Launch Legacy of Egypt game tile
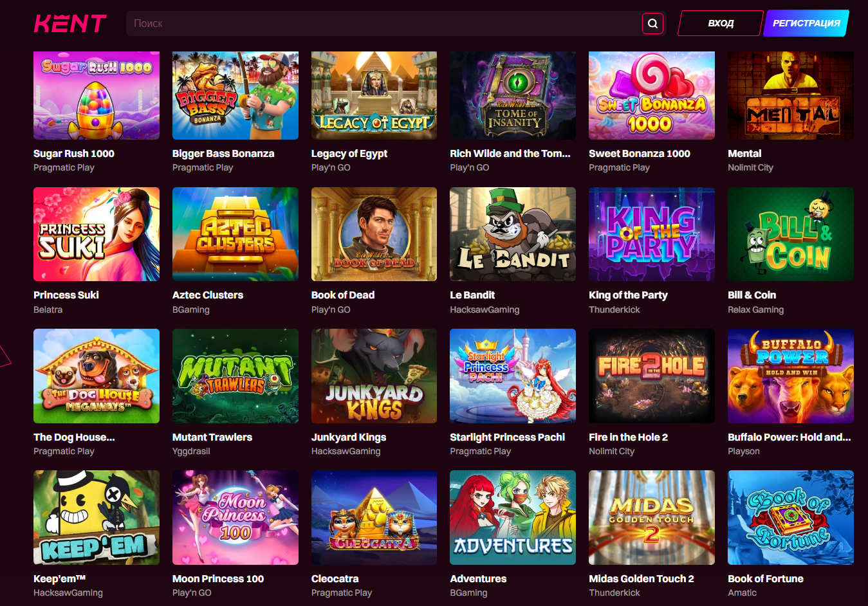The height and width of the screenshot is (606, 868). coord(374,95)
